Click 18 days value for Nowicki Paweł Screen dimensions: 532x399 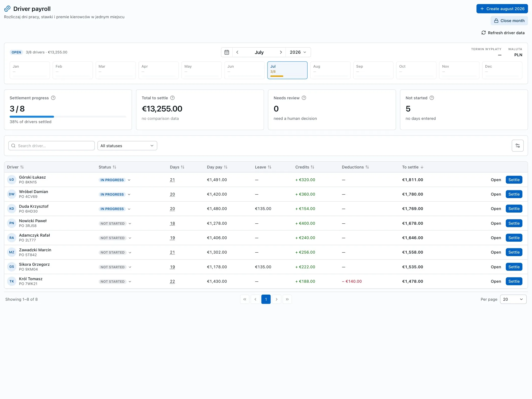click(x=172, y=223)
